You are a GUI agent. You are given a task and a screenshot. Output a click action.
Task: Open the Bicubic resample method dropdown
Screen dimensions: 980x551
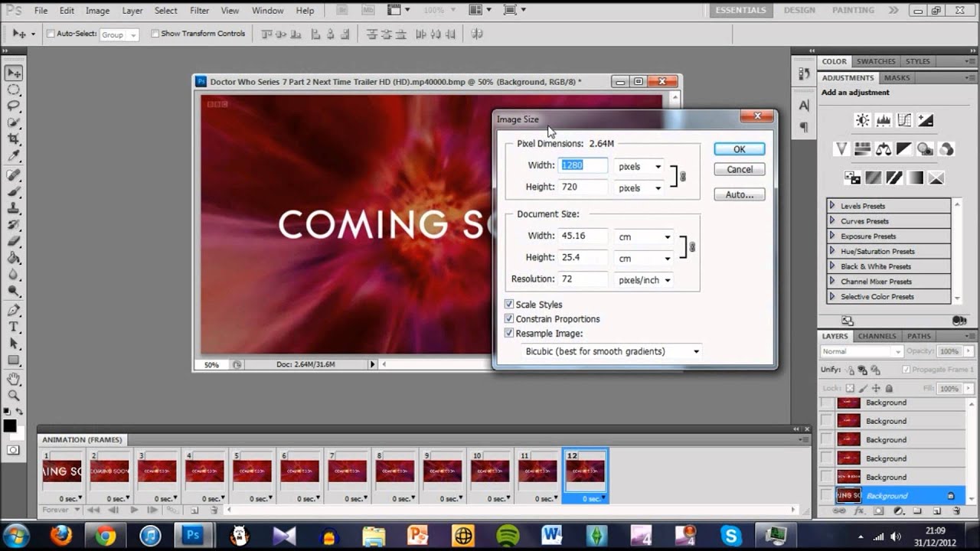click(611, 351)
